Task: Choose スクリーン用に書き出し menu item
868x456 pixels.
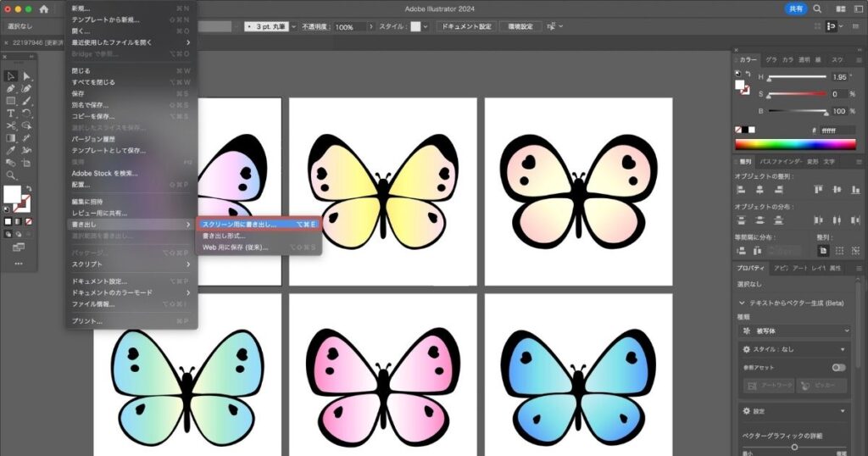Action: tap(240, 225)
